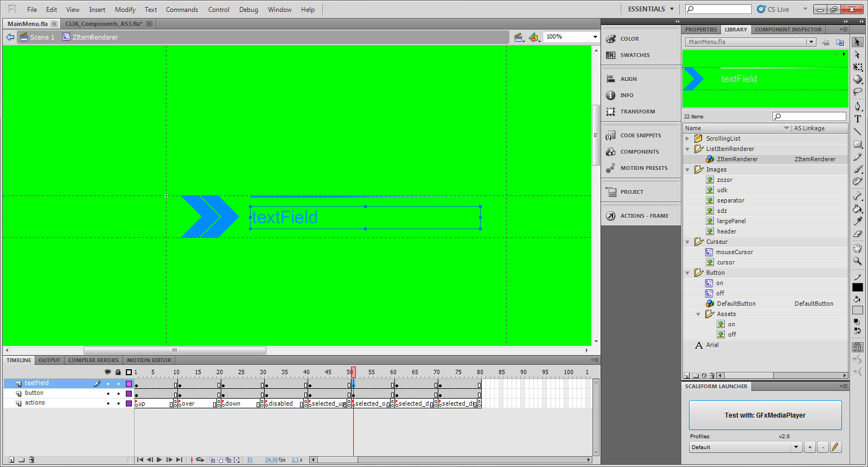
Task: Switch to the Properties tab
Action: pyautogui.click(x=701, y=30)
